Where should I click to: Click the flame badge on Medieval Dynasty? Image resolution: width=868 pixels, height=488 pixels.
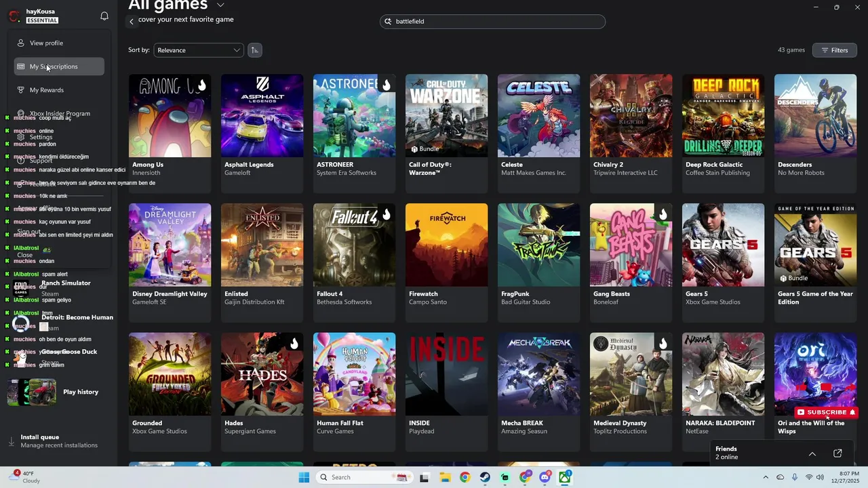coord(663,343)
